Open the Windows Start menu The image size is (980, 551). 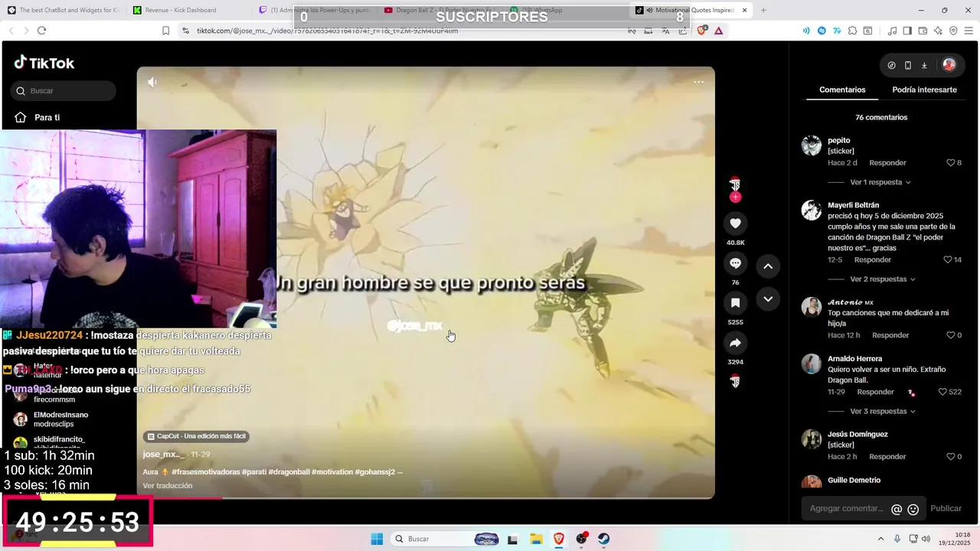(377, 539)
